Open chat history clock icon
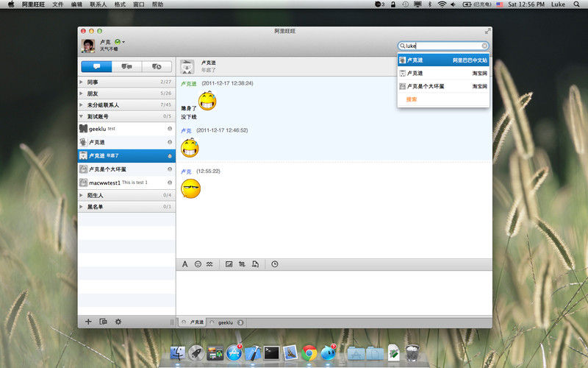Viewport: 588px width, 368px height. [x=274, y=264]
